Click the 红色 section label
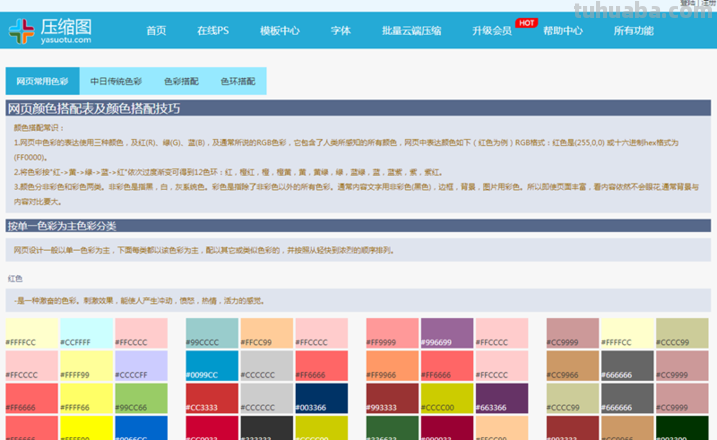Image resolution: width=717 pixels, height=440 pixels. click(x=15, y=278)
